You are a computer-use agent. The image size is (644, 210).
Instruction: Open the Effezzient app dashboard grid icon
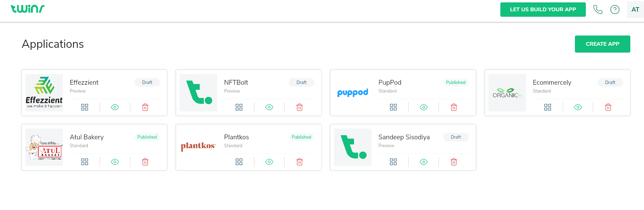click(85, 107)
